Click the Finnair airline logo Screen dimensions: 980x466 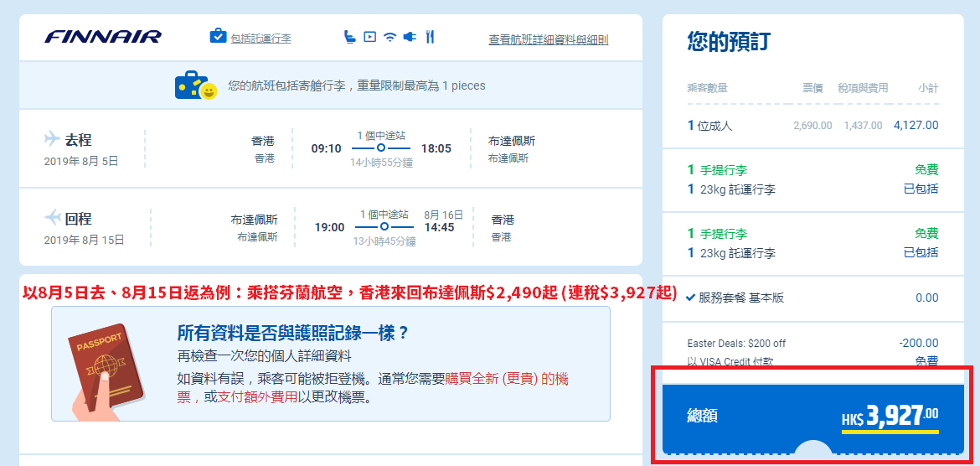[102, 37]
